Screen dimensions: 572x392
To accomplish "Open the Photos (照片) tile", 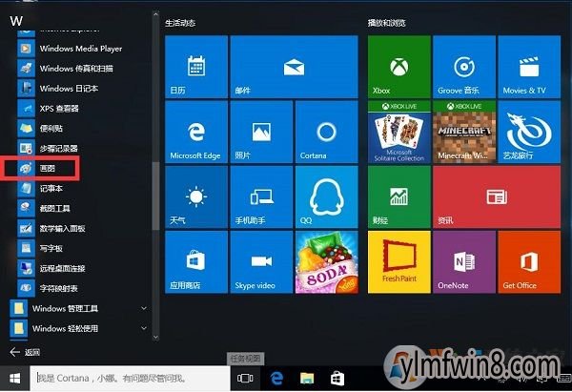I will [x=261, y=132].
